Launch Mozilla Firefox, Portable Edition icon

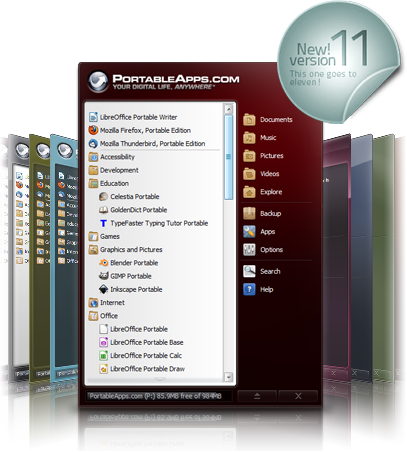93,130
